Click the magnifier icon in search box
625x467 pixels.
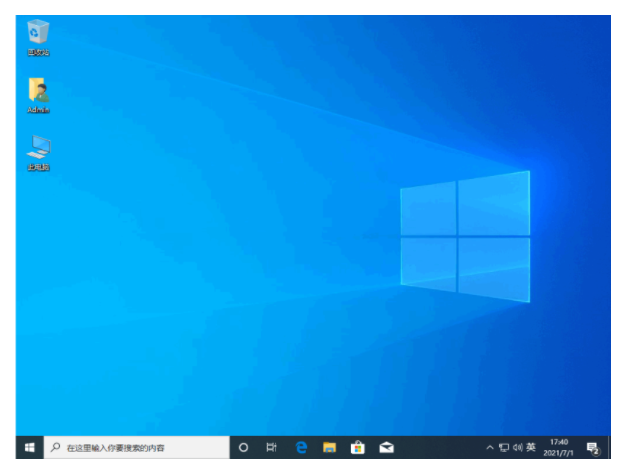55,447
